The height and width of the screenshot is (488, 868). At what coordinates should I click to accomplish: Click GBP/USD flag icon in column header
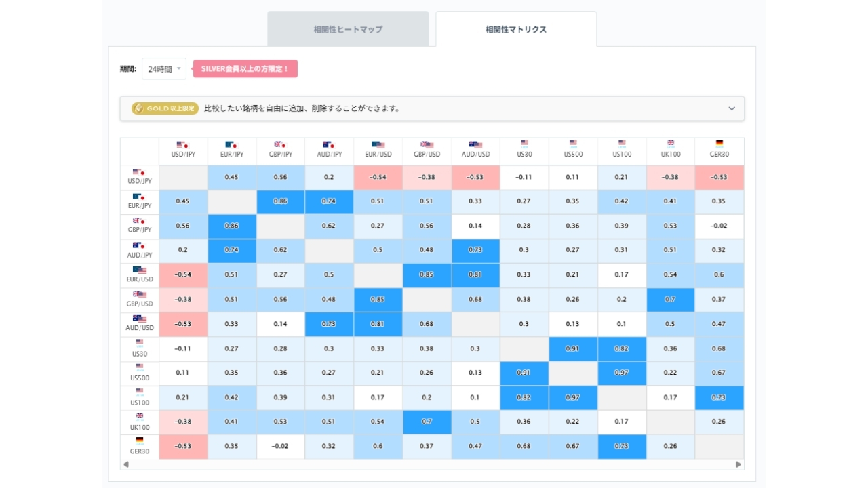427,144
